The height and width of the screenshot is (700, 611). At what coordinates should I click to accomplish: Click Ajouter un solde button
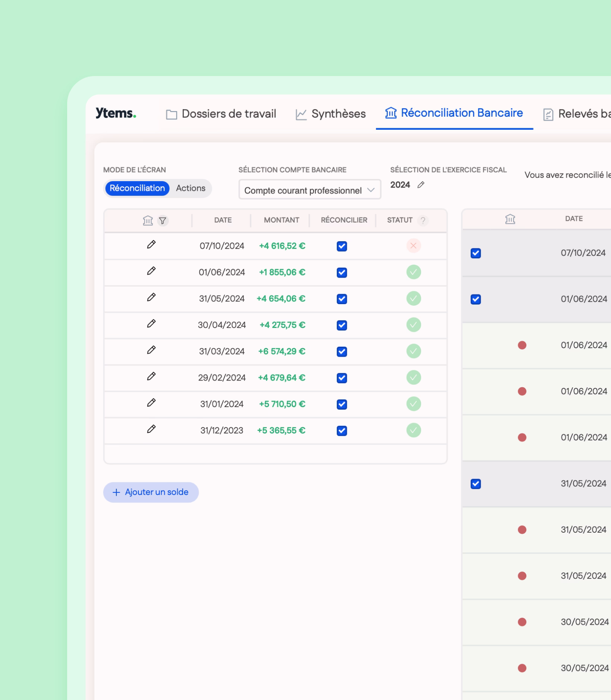(x=151, y=492)
